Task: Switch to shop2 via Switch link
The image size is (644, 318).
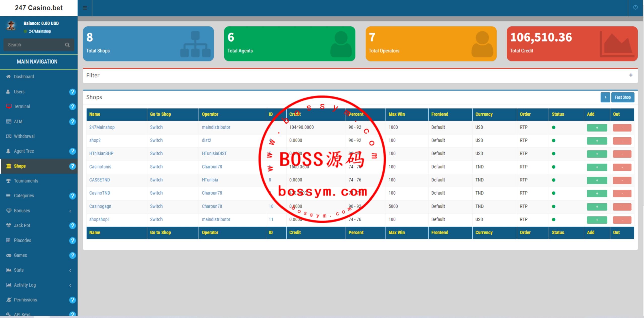Action: point(156,140)
